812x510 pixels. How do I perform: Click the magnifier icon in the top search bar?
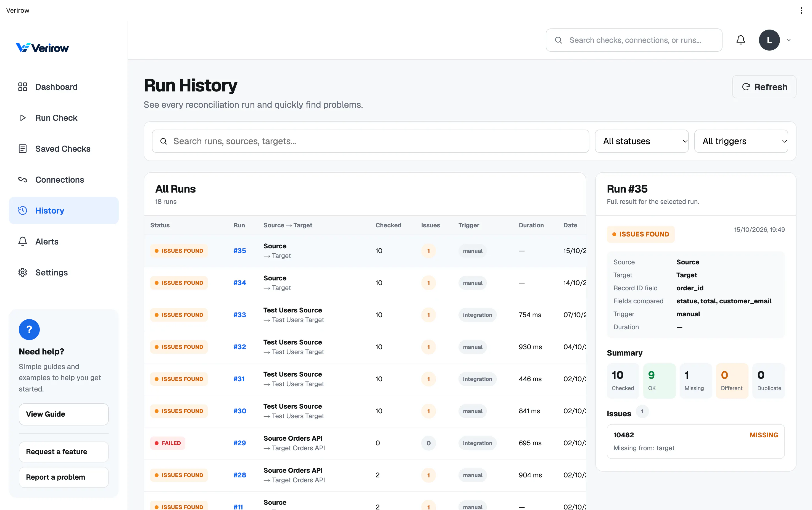558,40
